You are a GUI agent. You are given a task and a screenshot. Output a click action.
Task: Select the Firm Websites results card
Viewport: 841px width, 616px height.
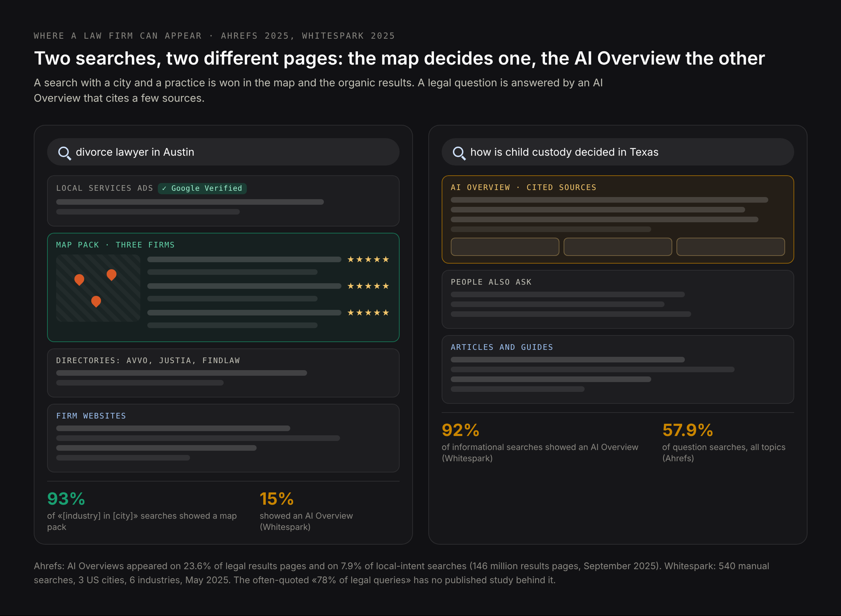coord(223,438)
